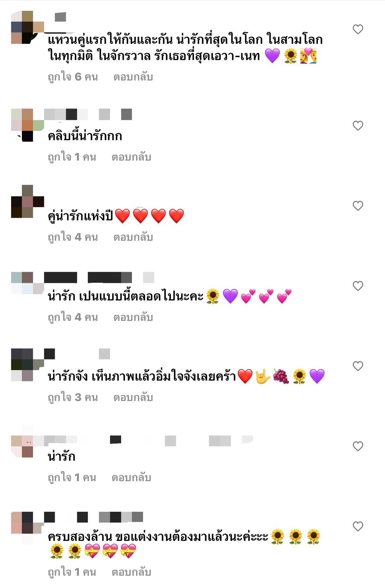View ถูกใจ 4 คน under คู่น่ารักแห่งปี
The width and height of the screenshot is (385, 588).
73,237
